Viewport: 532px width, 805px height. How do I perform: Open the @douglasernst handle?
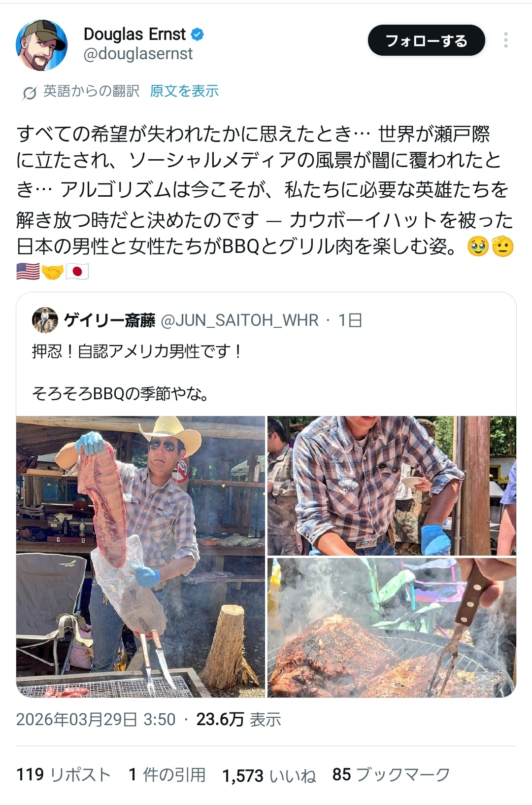[x=138, y=54]
